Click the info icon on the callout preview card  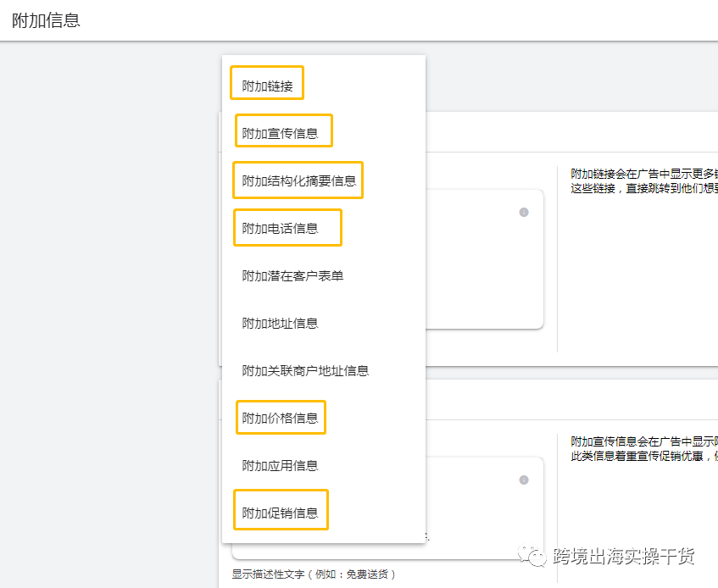524,480
